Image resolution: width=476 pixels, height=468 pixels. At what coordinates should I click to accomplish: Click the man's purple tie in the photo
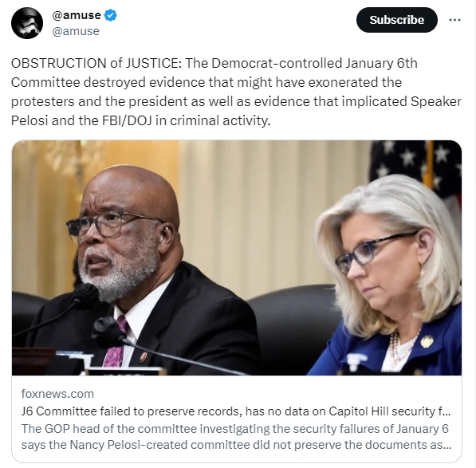pyautogui.click(x=116, y=343)
